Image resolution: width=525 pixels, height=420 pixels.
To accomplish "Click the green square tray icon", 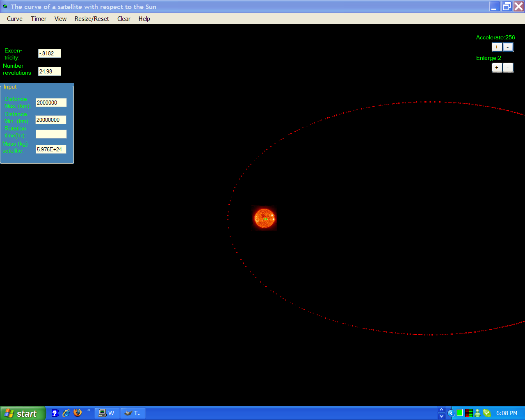I will tap(460, 413).
